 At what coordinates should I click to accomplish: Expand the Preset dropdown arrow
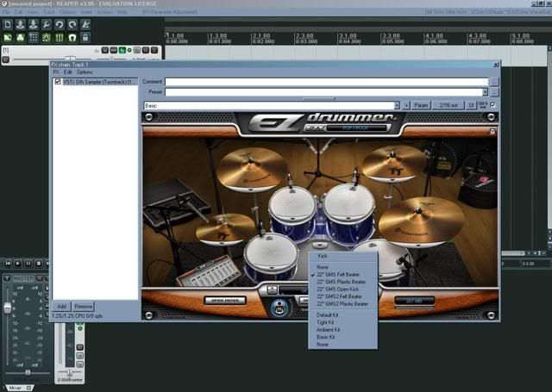click(485, 92)
